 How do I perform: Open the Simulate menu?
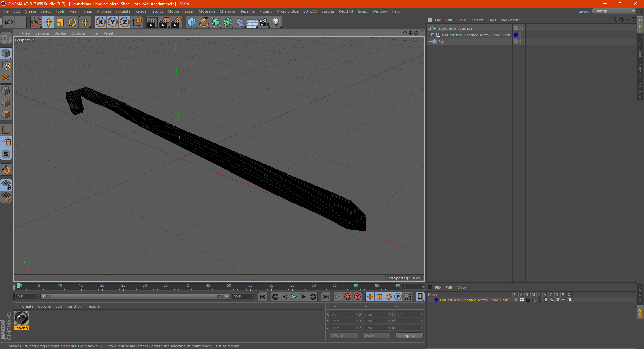click(123, 11)
